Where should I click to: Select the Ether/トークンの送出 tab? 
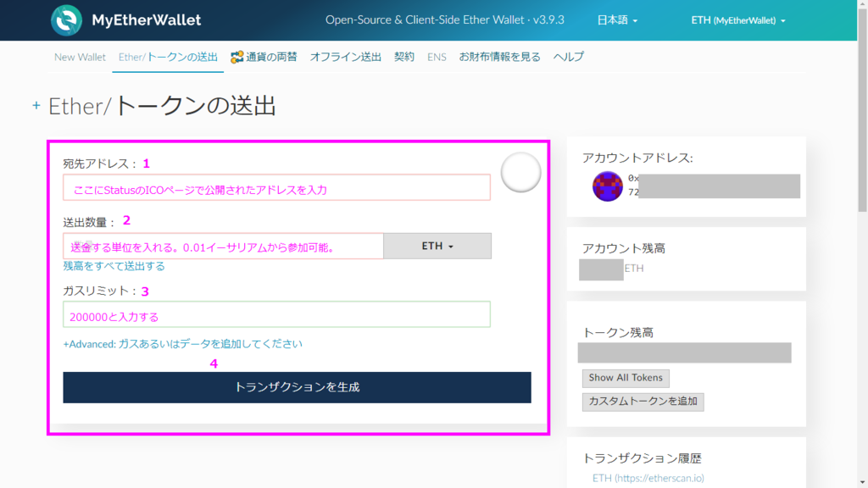pyautogui.click(x=168, y=57)
